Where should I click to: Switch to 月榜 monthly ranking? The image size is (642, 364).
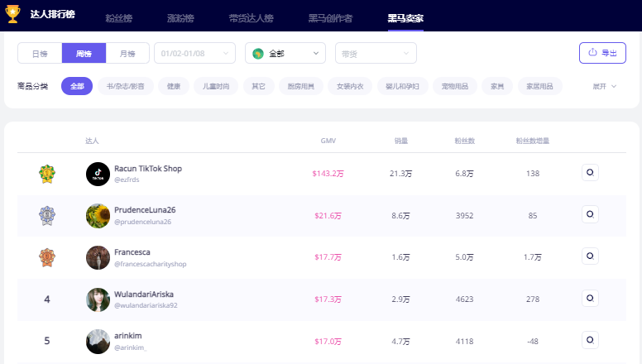127,53
